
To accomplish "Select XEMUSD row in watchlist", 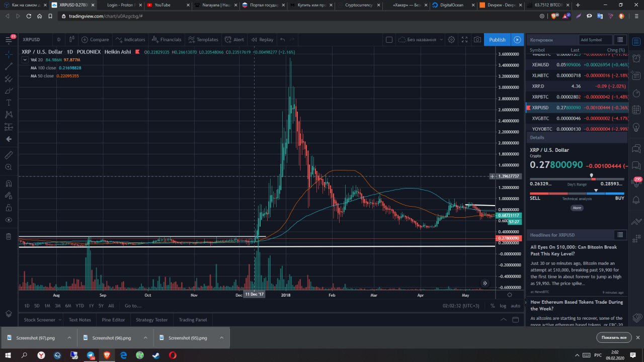I will (x=577, y=64).
